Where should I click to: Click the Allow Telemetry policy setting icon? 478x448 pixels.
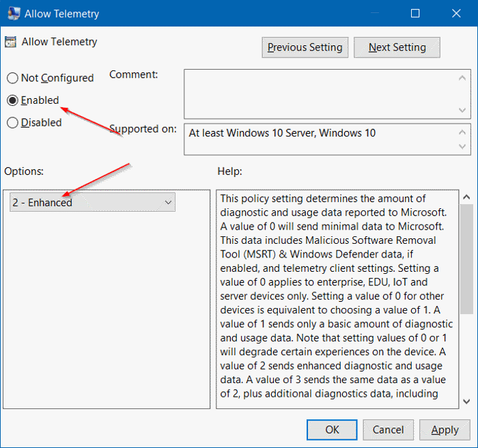10,42
